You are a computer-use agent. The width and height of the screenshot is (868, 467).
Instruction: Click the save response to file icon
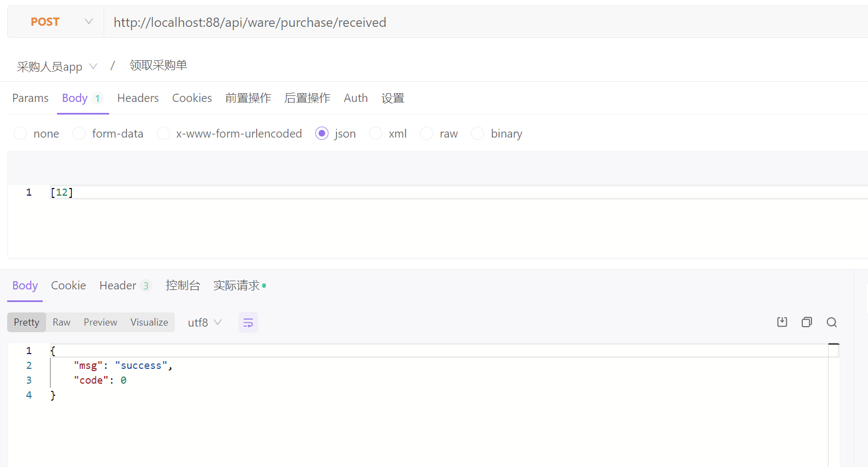tap(782, 322)
